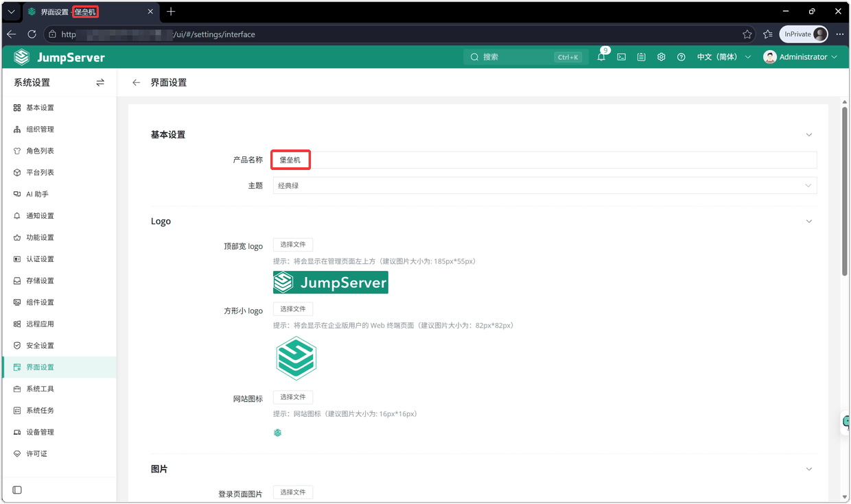Collapse the 图片 section chevron

pyautogui.click(x=809, y=469)
